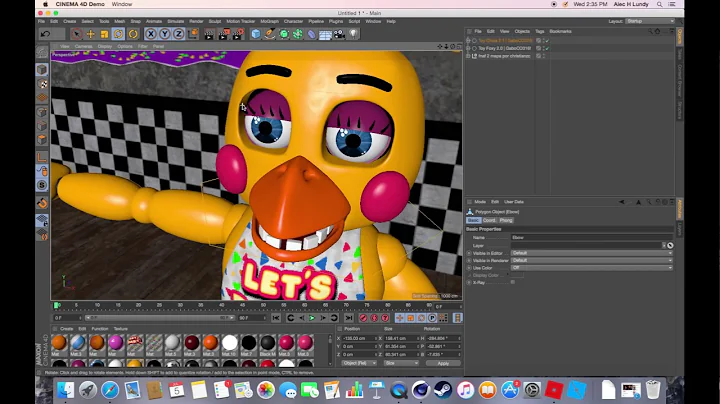Image resolution: width=720 pixels, height=404 pixels.
Task: Click the Undo arrow in the toolbar
Action: [45, 34]
